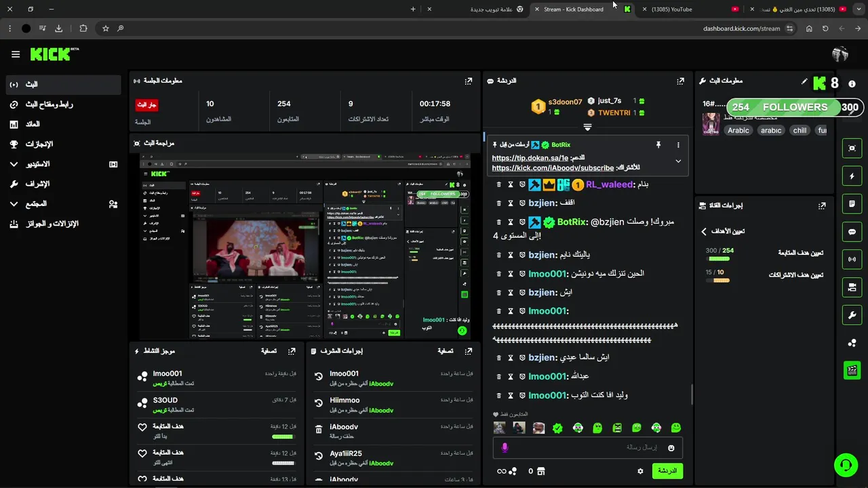Image resolution: width=868 pixels, height=488 pixels.
Task: Expand the Community (المجتمع) sidebar section
Action: (14, 204)
